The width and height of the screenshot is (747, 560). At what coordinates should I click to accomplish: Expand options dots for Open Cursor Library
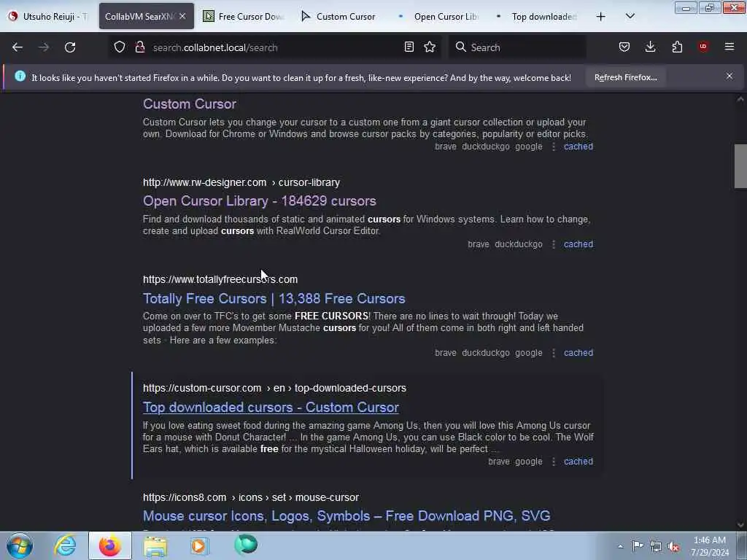[x=554, y=244]
